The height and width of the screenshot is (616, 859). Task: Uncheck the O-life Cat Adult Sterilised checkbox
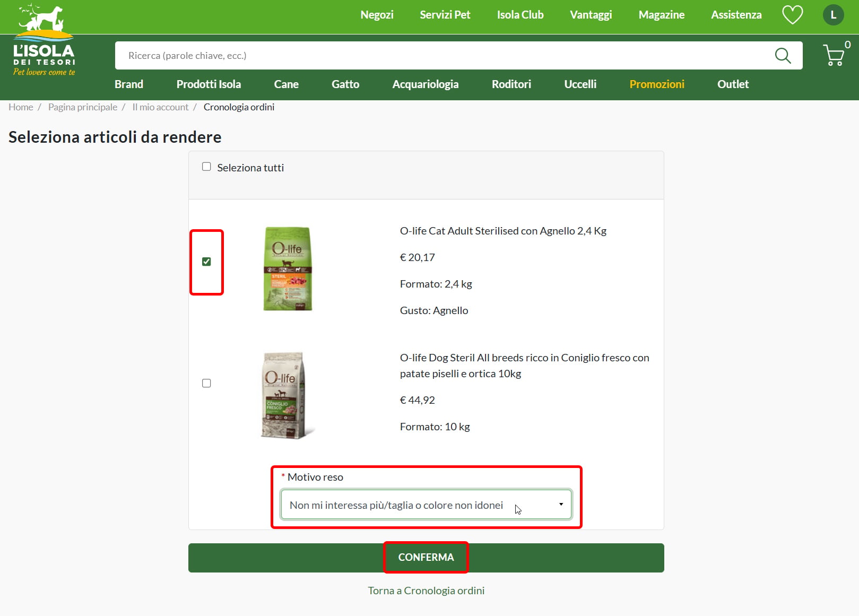click(x=206, y=262)
